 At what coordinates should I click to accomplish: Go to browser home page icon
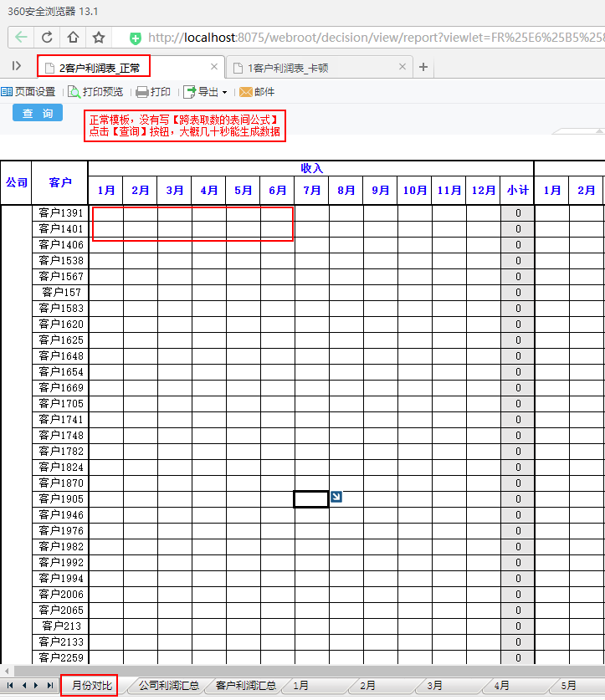73,38
